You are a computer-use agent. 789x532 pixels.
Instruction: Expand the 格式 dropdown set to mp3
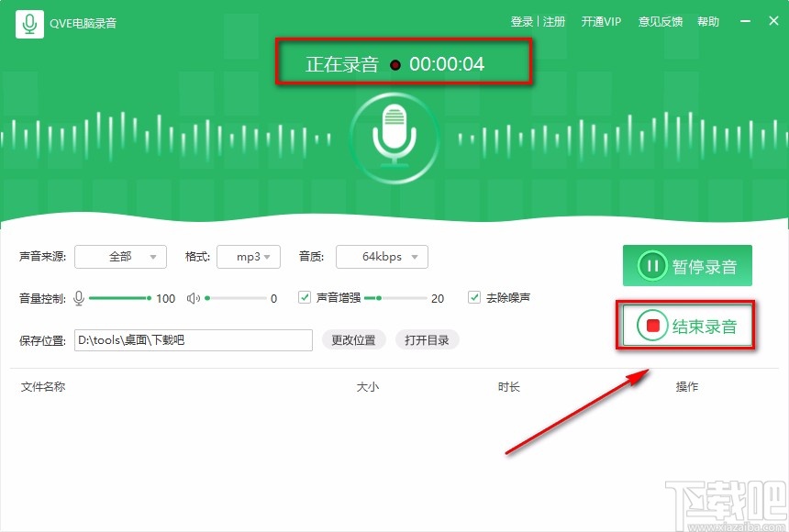coord(249,257)
